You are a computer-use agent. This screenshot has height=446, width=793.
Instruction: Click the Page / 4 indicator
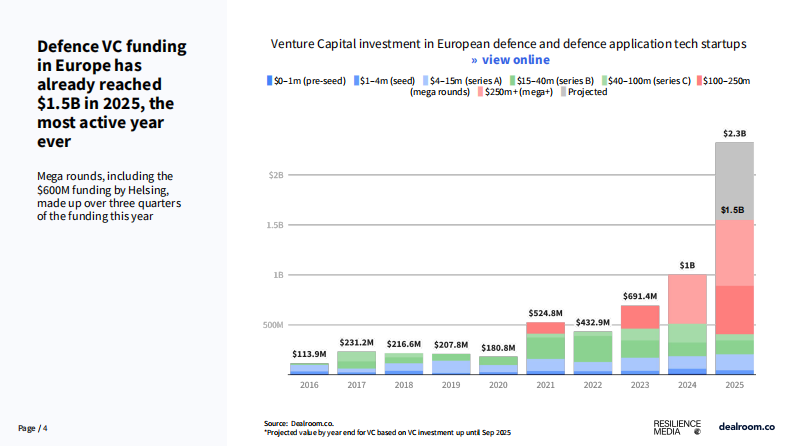[x=33, y=427]
